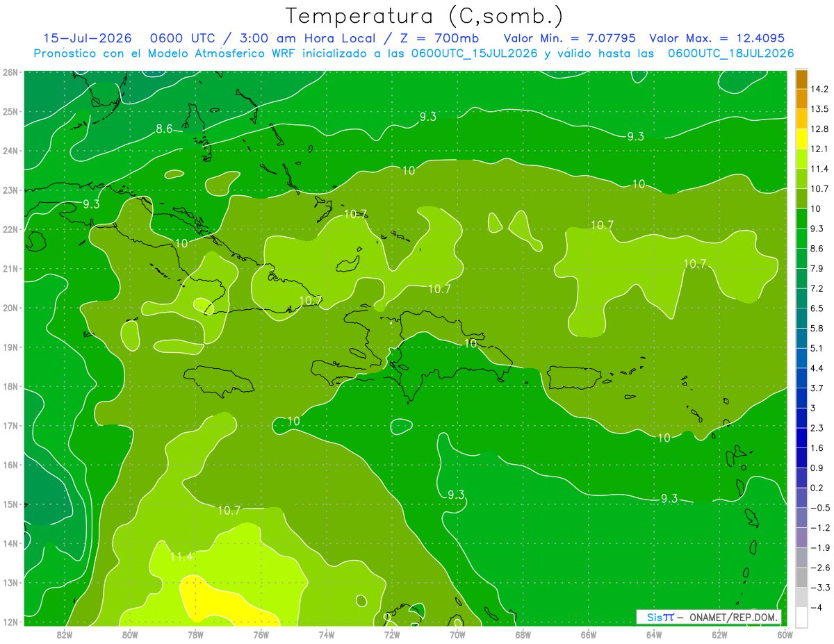
Task: Click the "Valor Min. = 7.07795" text
Action: coord(569,38)
